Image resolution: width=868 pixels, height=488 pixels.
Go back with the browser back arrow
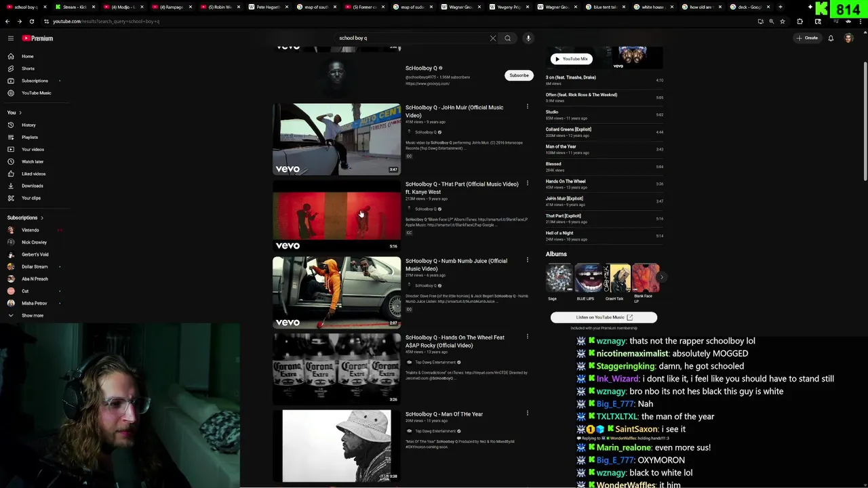tap(7, 21)
